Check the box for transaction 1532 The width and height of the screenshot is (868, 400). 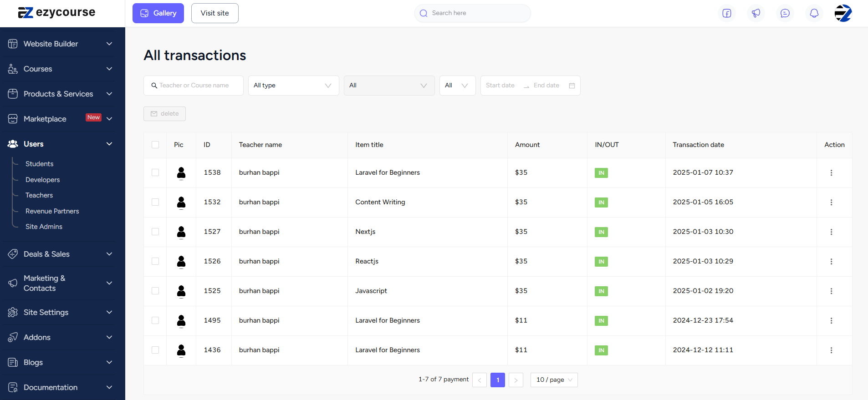(x=155, y=202)
